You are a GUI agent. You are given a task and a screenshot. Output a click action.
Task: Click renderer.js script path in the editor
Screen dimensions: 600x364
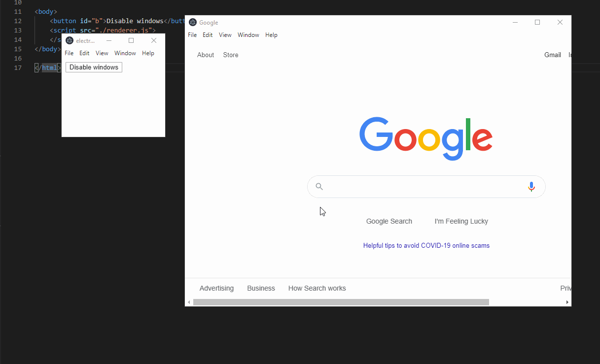click(125, 30)
